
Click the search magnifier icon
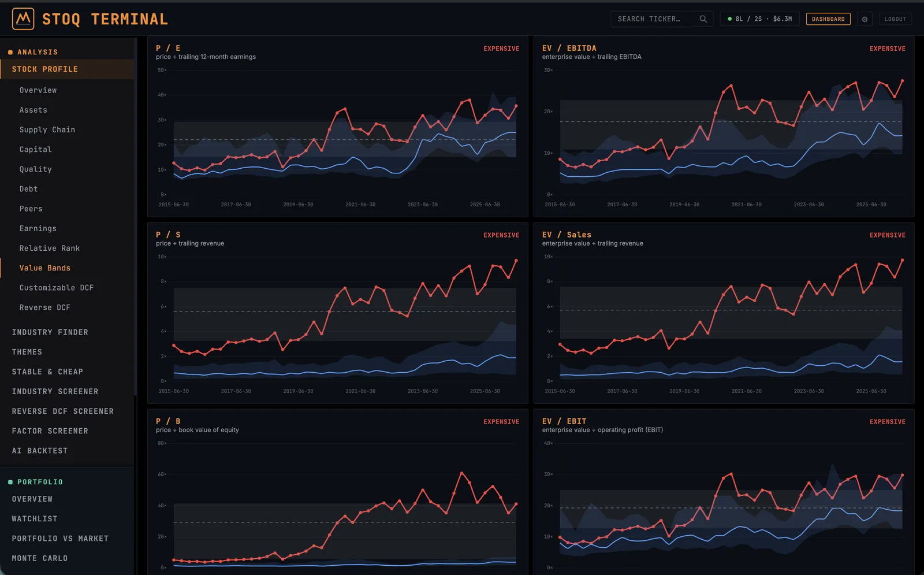(703, 19)
